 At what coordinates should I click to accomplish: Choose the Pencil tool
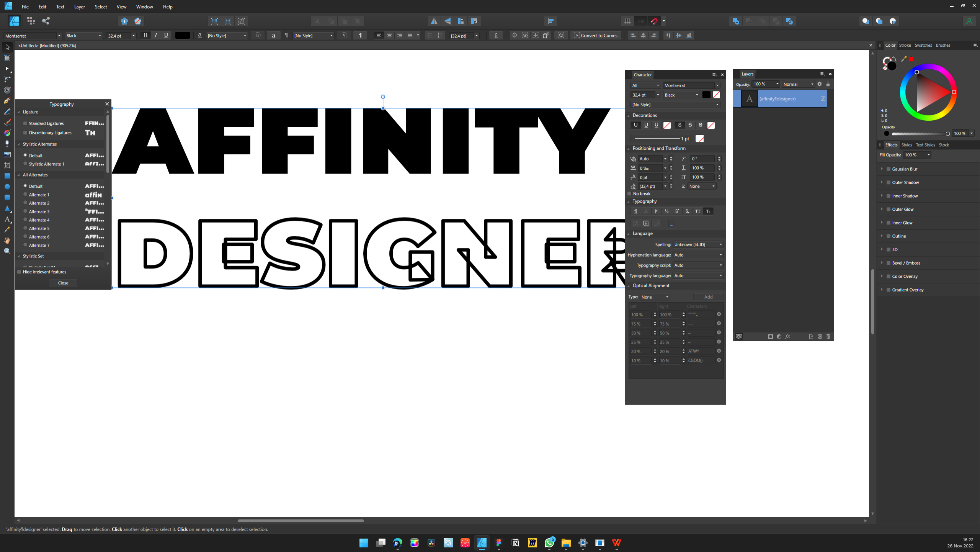(x=7, y=111)
